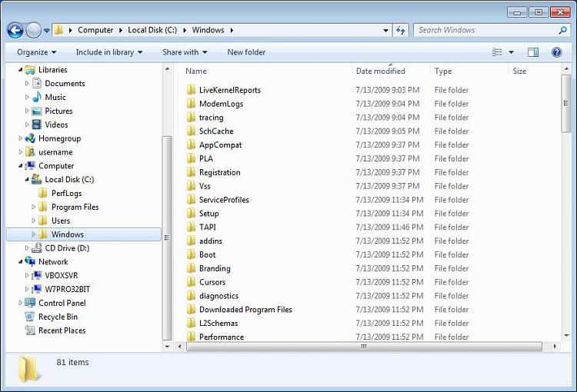Select Windows in the address breadcrumb
Image resolution: width=577 pixels, height=392 pixels.
point(208,30)
